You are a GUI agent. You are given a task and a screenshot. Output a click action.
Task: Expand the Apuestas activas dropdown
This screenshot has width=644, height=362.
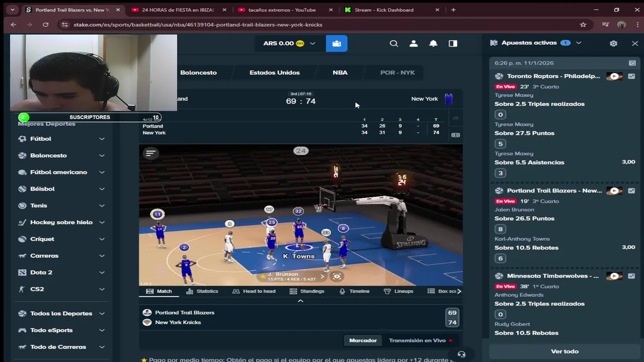(x=579, y=43)
